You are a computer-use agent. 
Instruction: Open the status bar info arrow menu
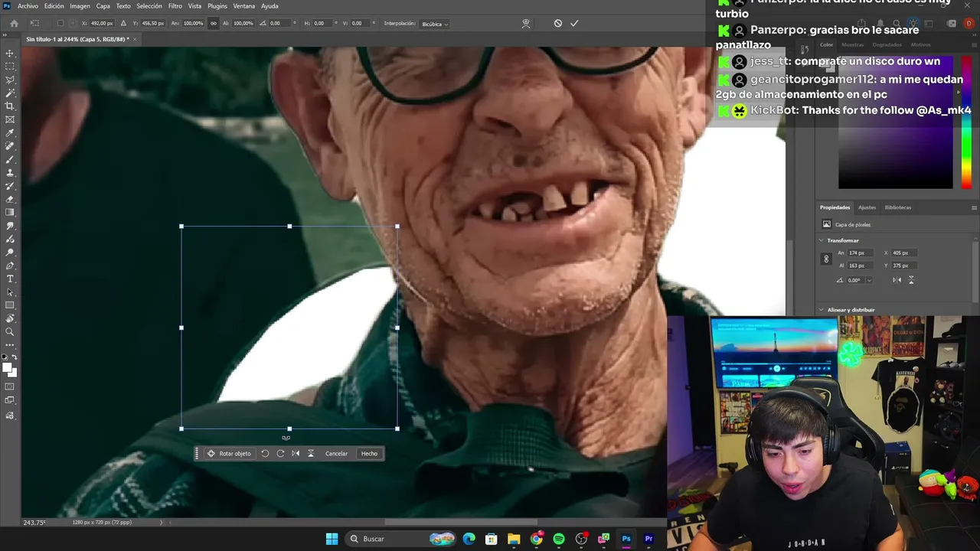[x=161, y=523]
